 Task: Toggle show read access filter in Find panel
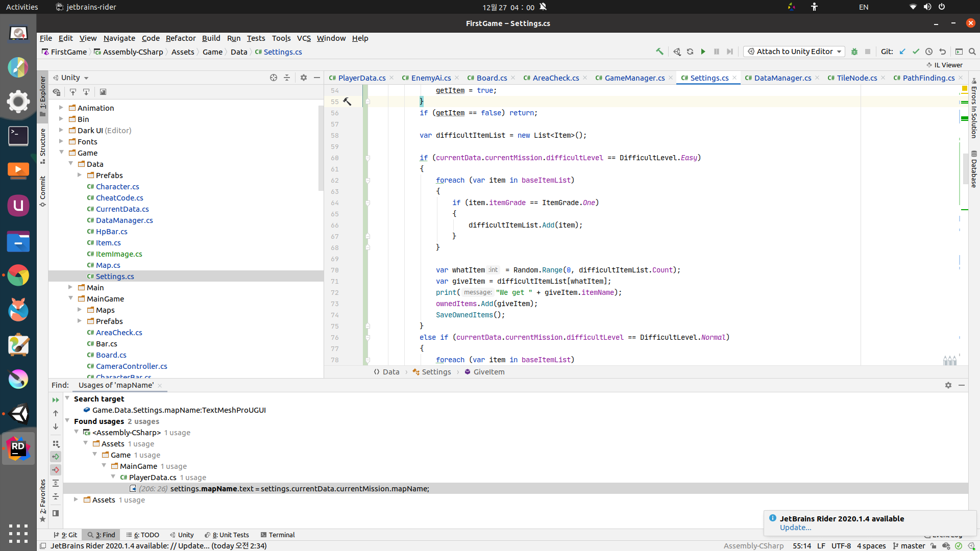(x=56, y=457)
